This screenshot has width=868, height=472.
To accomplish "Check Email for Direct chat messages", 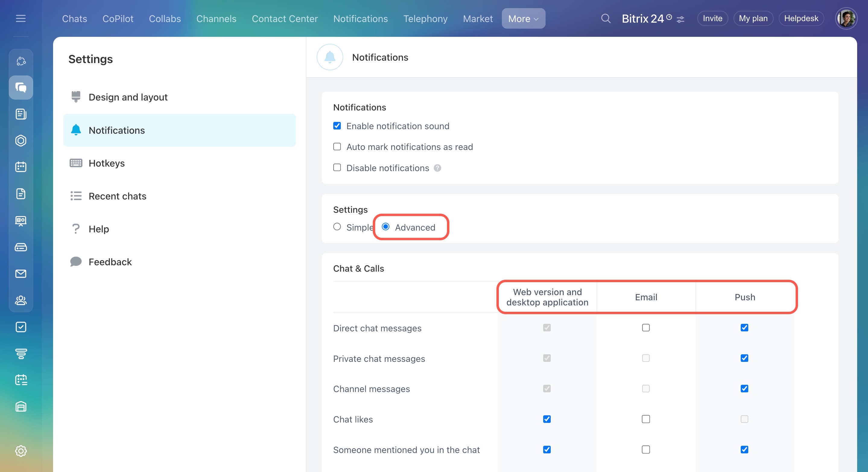I will coord(646,328).
